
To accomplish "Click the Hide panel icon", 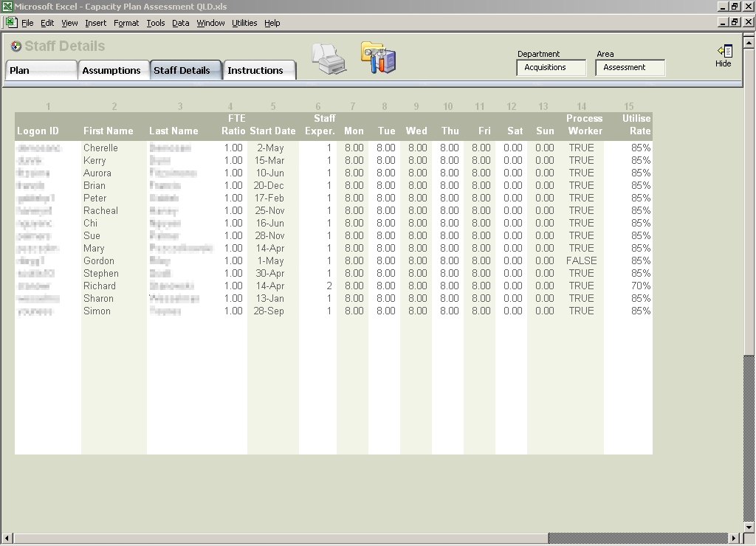I will pos(725,51).
